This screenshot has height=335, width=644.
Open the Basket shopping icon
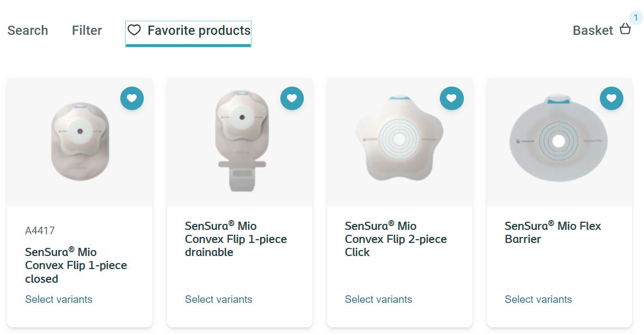[625, 30]
